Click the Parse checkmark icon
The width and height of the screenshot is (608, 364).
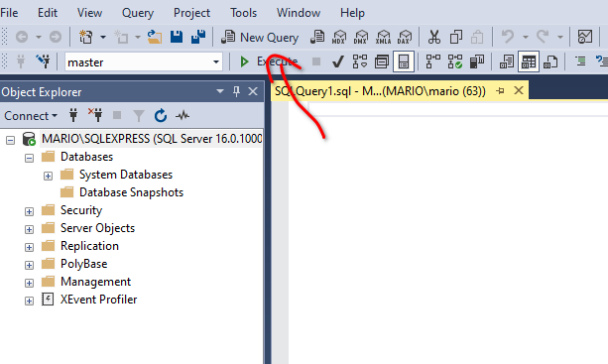tap(338, 61)
